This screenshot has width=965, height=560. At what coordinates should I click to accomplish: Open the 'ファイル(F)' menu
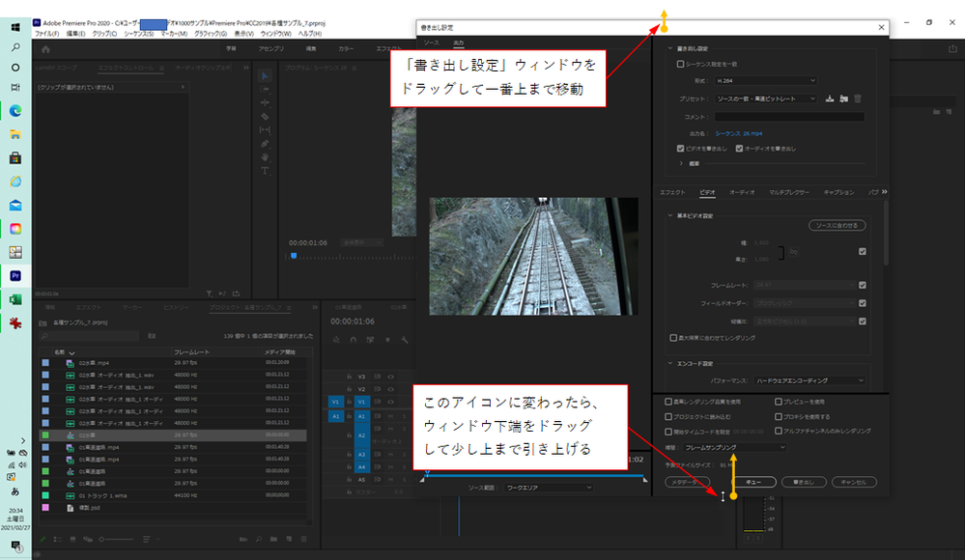47,34
